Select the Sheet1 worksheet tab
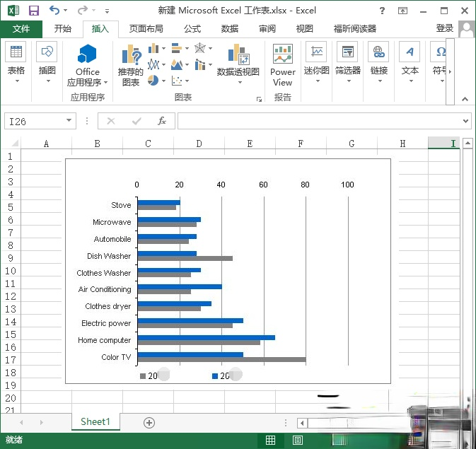Image resolution: width=476 pixels, height=449 pixels. click(x=95, y=422)
